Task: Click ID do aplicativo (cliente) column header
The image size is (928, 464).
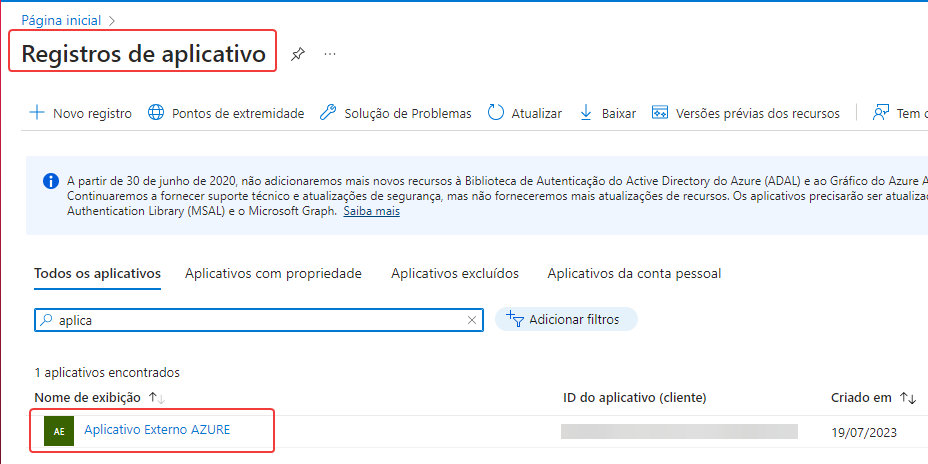Action: click(634, 398)
